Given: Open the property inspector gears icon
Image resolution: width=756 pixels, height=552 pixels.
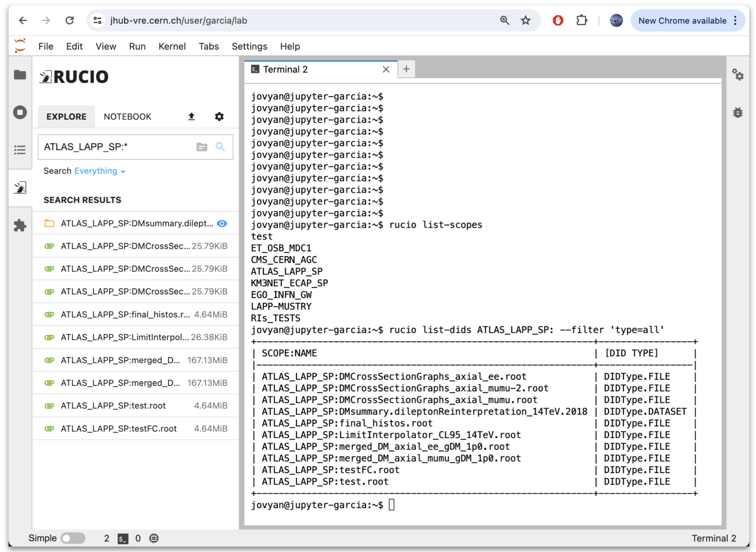Looking at the screenshot, I should [738, 75].
